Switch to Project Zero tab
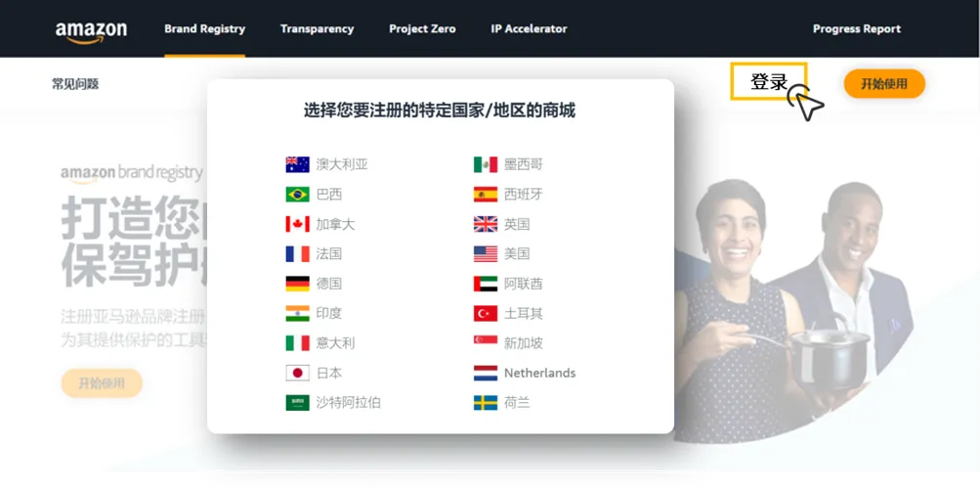980x489 pixels. (x=422, y=28)
